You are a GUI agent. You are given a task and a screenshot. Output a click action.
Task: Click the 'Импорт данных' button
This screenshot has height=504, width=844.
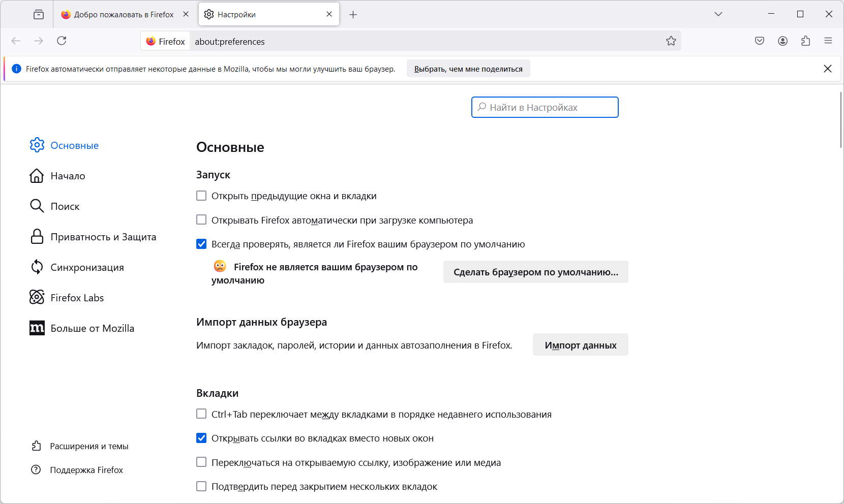pyautogui.click(x=581, y=345)
